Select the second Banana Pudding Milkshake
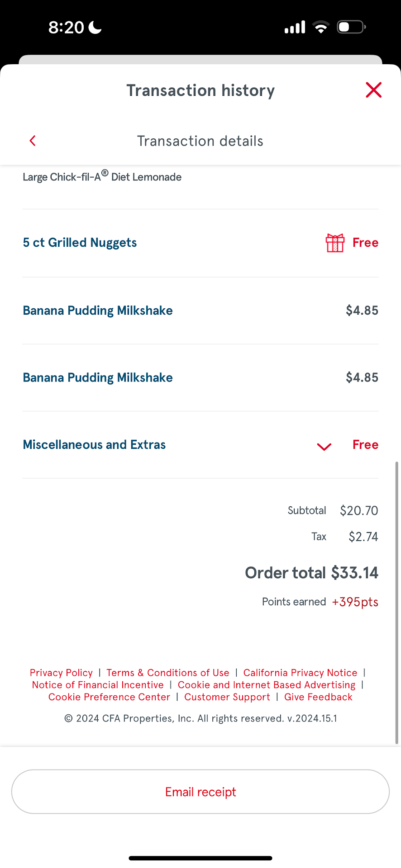The width and height of the screenshot is (401, 868). coord(98,377)
